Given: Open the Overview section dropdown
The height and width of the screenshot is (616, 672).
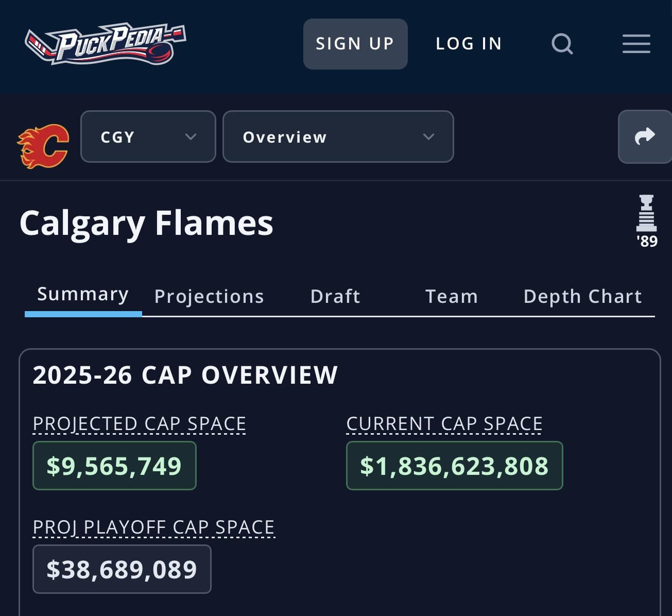Looking at the screenshot, I should tap(338, 137).
